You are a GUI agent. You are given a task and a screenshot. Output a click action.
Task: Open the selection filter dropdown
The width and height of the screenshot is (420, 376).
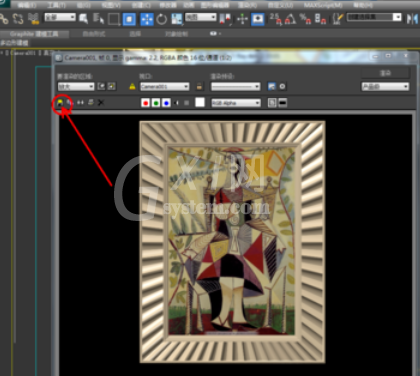(60, 17)
